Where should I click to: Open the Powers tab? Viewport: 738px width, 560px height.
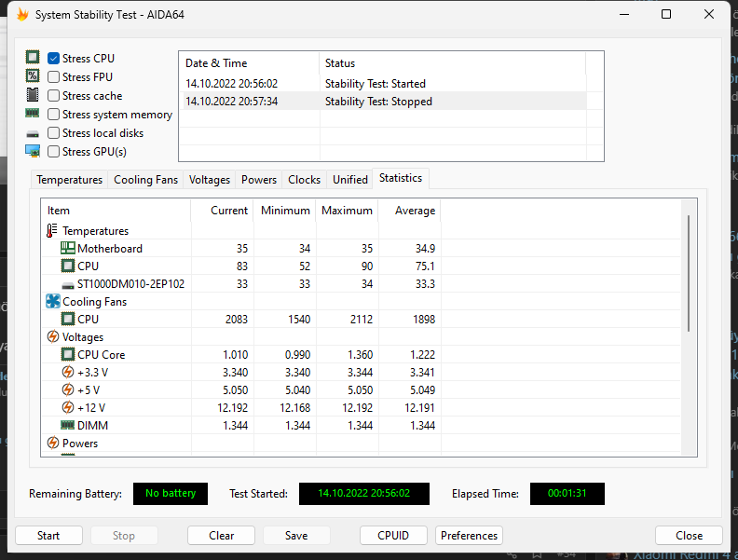(259, 180)
